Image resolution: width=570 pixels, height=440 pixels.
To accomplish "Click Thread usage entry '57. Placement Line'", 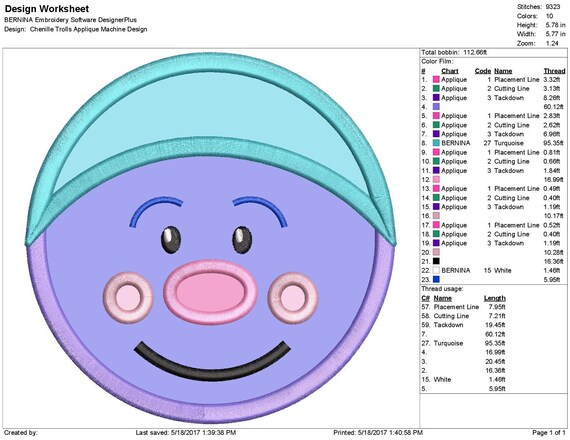I will pos(450,307).
